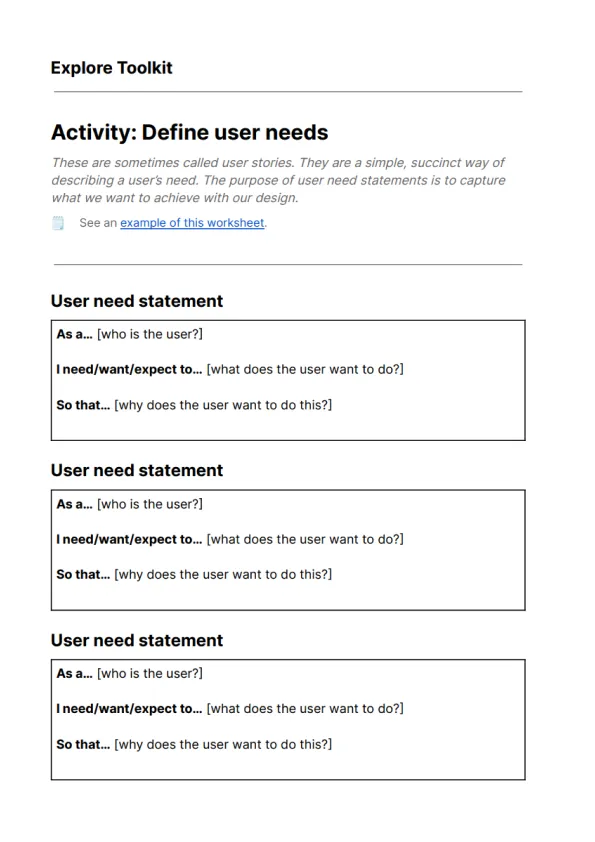This screenshot has height=842, width=595.
Task: Click the italic line starting 'describing a user's need'
Action: [278, 180]
